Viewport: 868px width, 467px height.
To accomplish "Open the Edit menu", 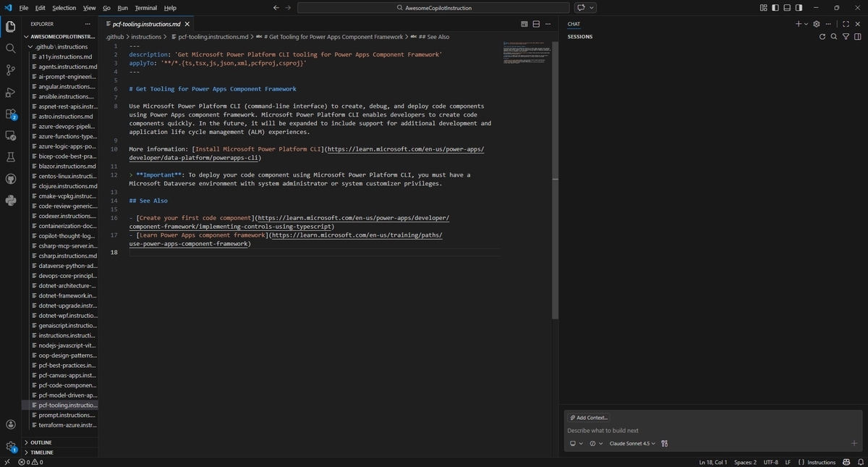I will click(40, 8).
